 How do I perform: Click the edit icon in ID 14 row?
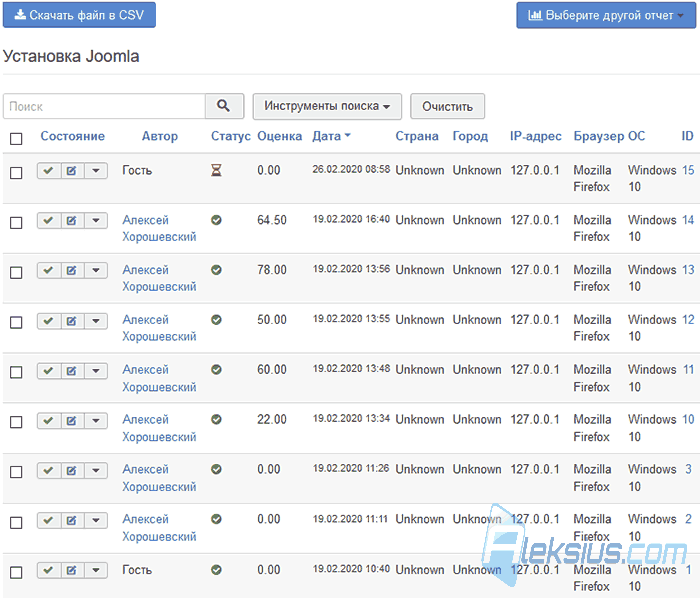pyautogui.click(x=72, y=220)
